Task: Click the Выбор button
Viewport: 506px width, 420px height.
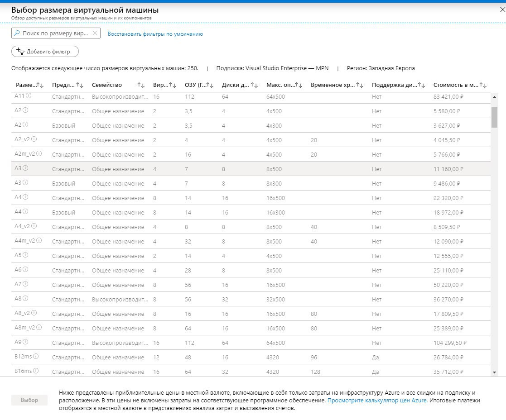Action: point(29,400)
